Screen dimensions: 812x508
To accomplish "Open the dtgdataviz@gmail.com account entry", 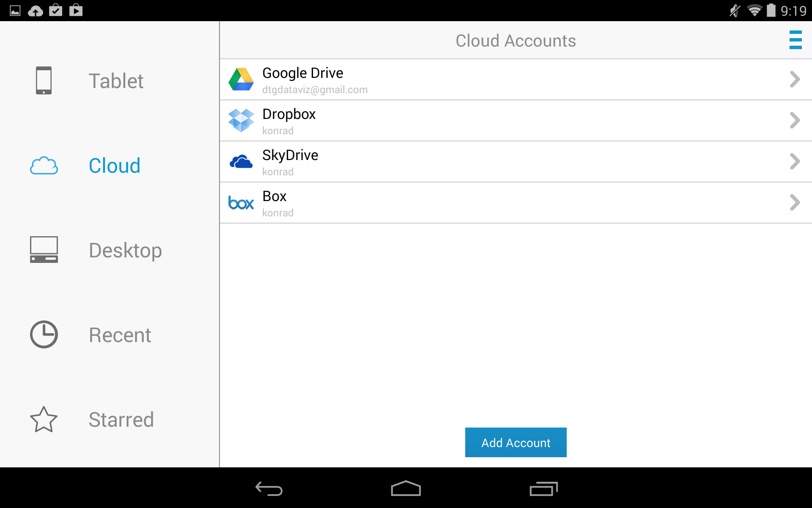I will click(x=516, y=80).
